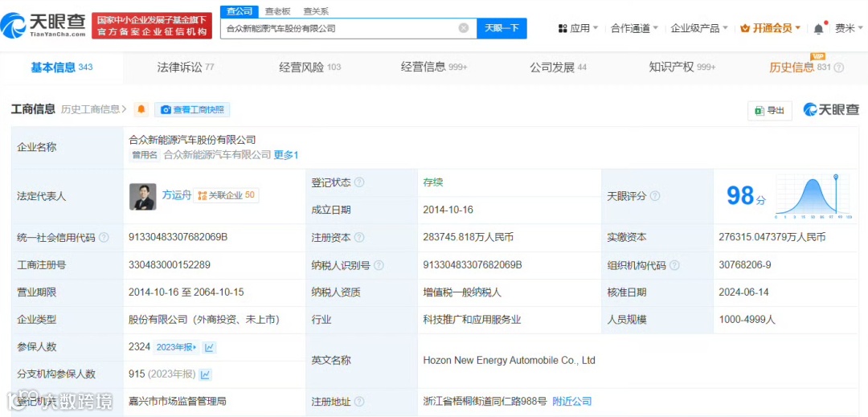The width and height of the screenshot is (868, 417).
Task: Click the 附近公司 nearby companies link
Action: (x=572, y=402)
